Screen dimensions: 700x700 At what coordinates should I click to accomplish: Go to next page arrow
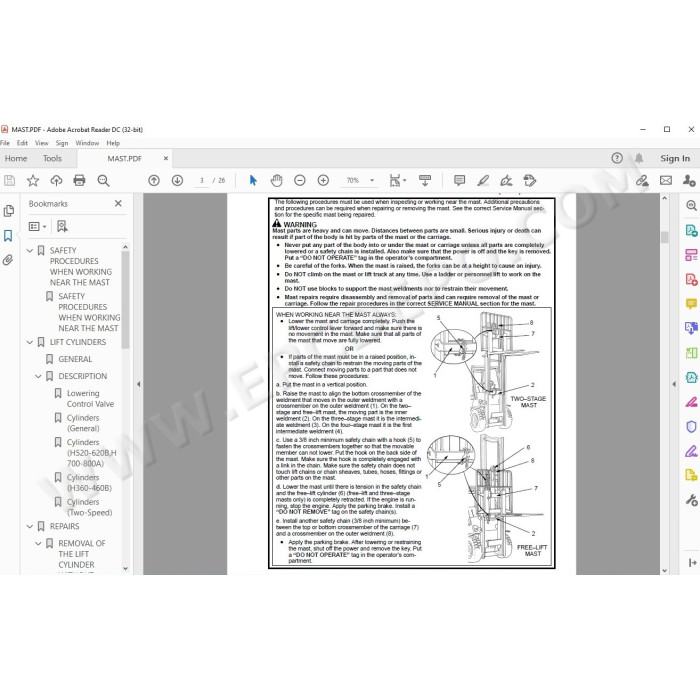pyautogui.click(x=177, y=180)
